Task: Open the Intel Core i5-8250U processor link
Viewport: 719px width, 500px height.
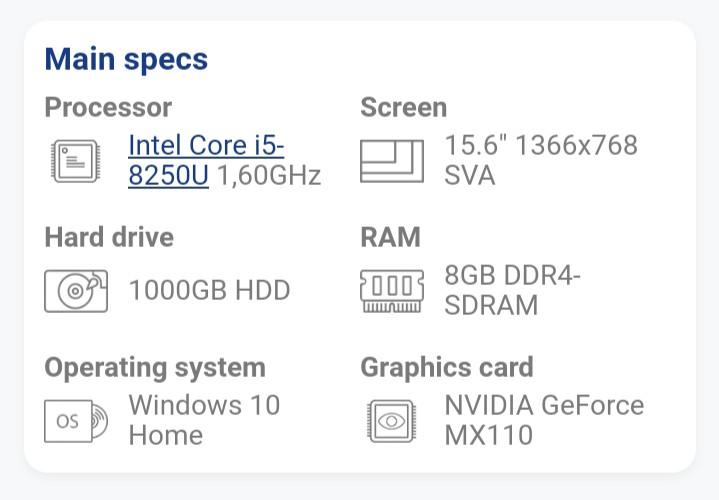Action: pos(206,160)
